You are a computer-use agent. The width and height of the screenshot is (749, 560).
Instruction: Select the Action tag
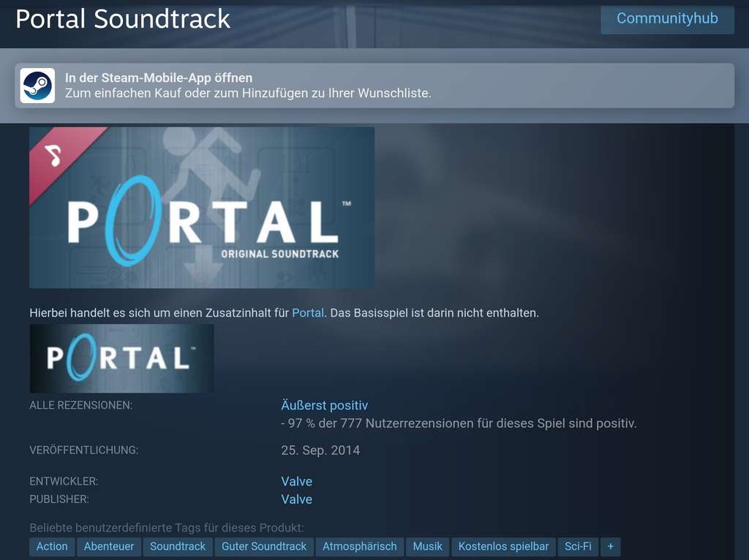click(52, 546)
